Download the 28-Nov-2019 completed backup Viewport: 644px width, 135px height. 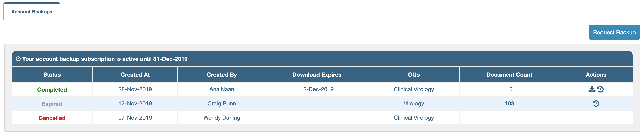[592, 89]
